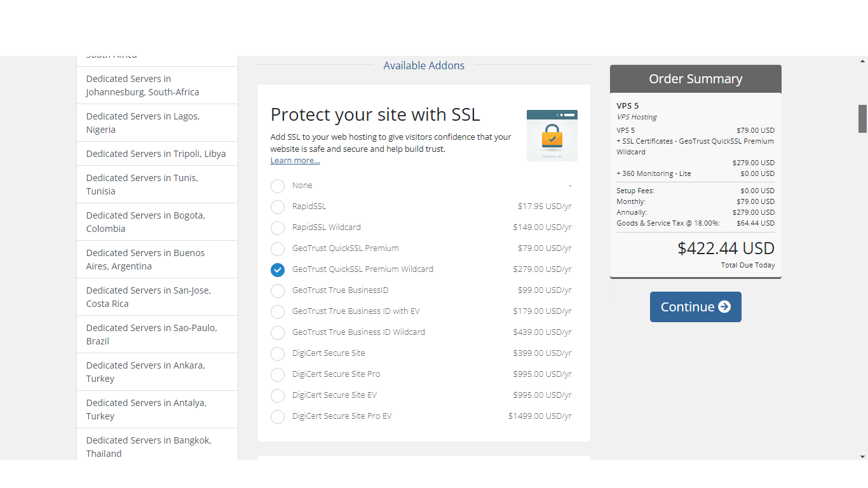This screenshot has width=868, height=488.
Task: Click the Continue button
Action: [x=695, y=307]
